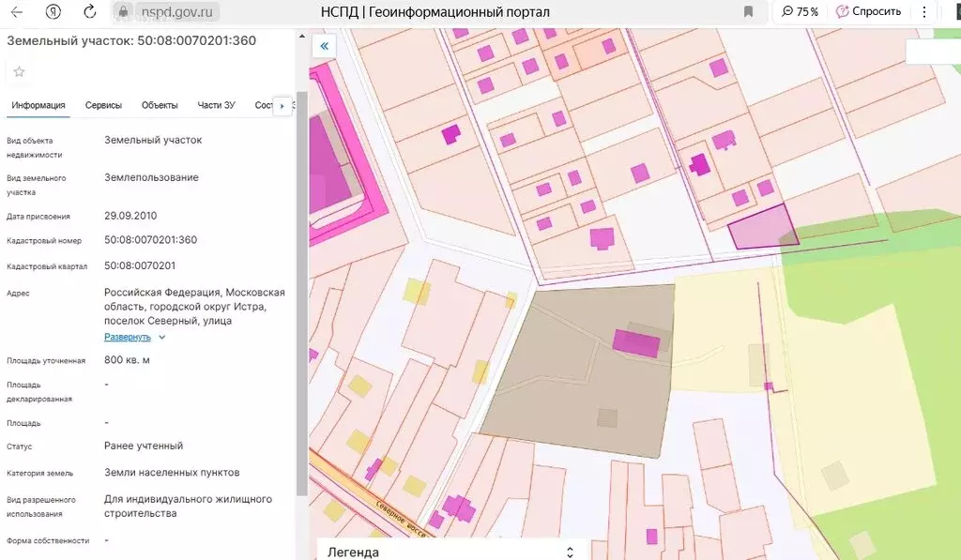Click the magenta building inside the grey-brown parcel
This screenshot has width=961, height=560.
[637, 343]
